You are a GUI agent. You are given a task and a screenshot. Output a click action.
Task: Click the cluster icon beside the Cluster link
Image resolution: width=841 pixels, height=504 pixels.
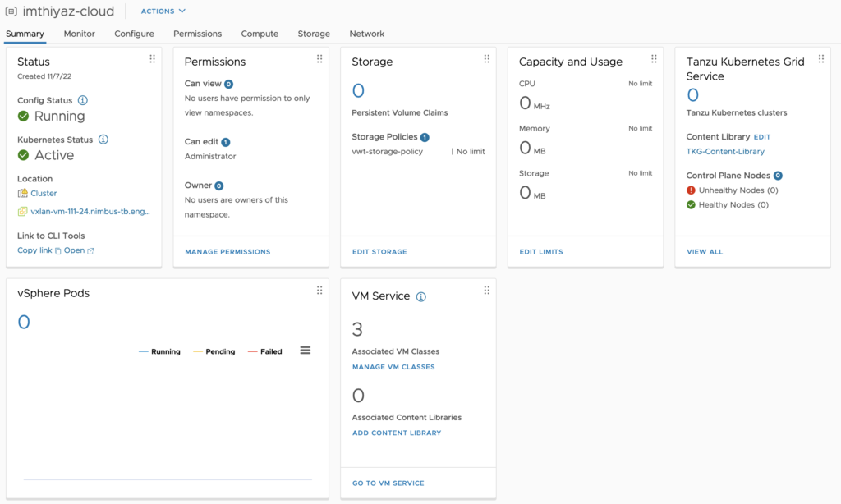click(x=23, y=193)
